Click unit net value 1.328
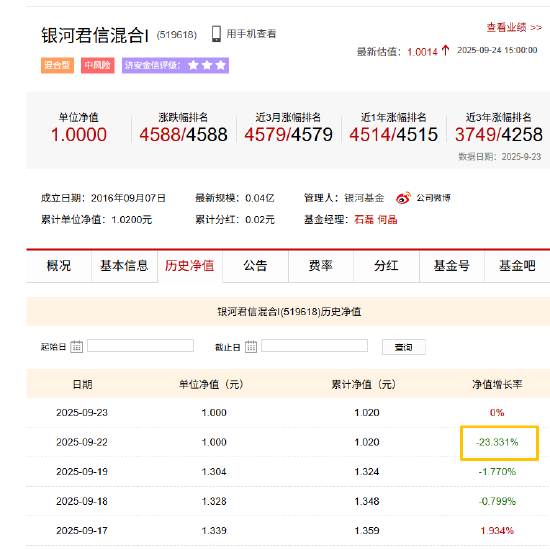Image resolution: width=550 pixels, height=550 pixels. pyautogui.click(x=214, y=501)
